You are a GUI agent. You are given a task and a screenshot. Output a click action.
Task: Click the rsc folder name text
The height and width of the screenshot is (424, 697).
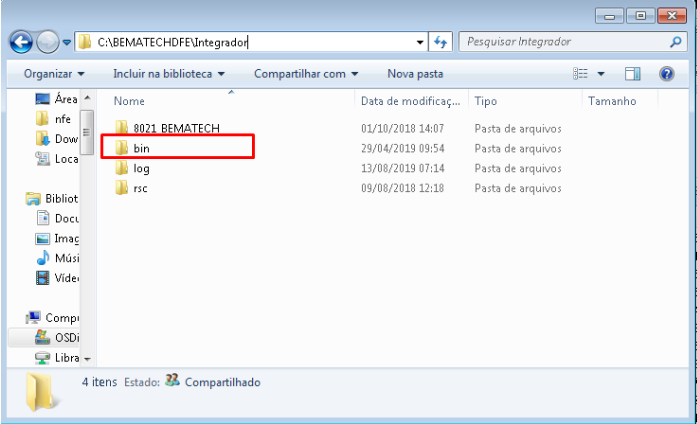(x=140, y=188)
